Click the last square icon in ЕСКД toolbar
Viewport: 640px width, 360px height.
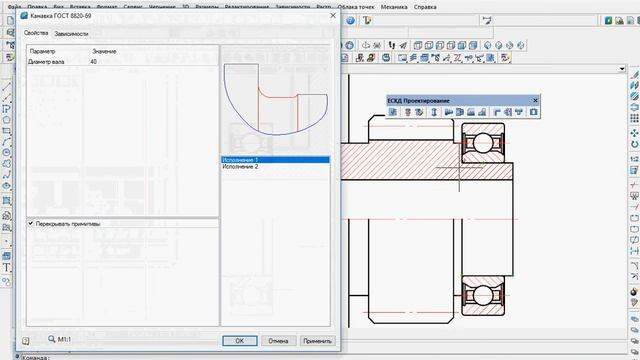click(x=533, y=112)
